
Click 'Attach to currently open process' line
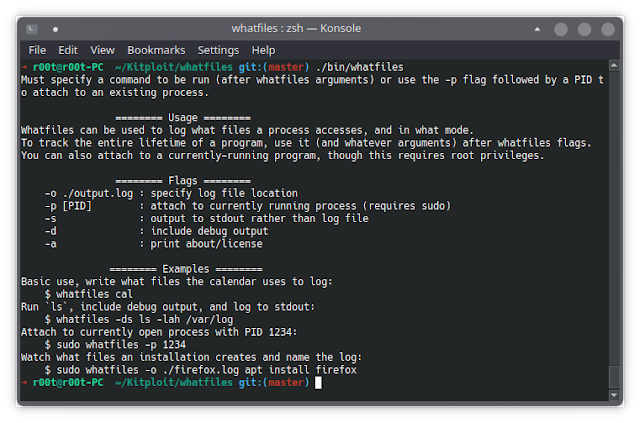pos(159,332)
